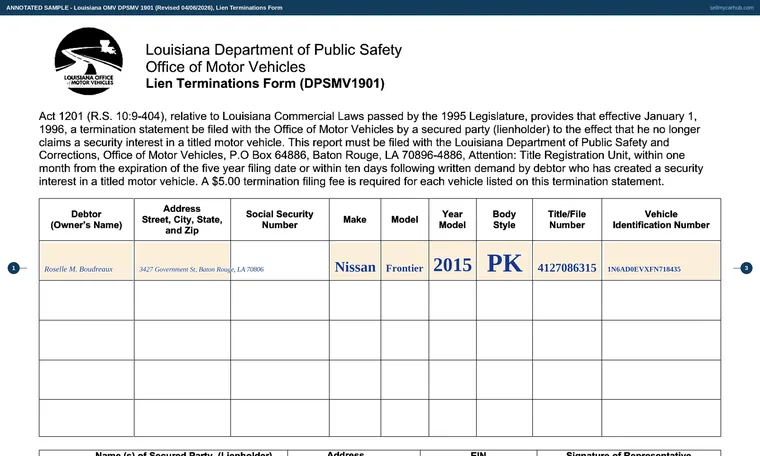Click the heading "Office of Motor Vehicles"

(x=225, y=67)
